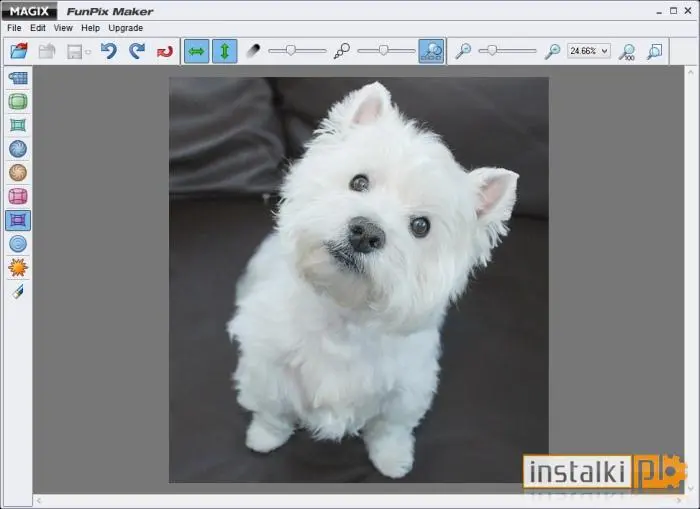Toggle vertical distortion green arrows button
700x509 pixels.
pos(225,51)
